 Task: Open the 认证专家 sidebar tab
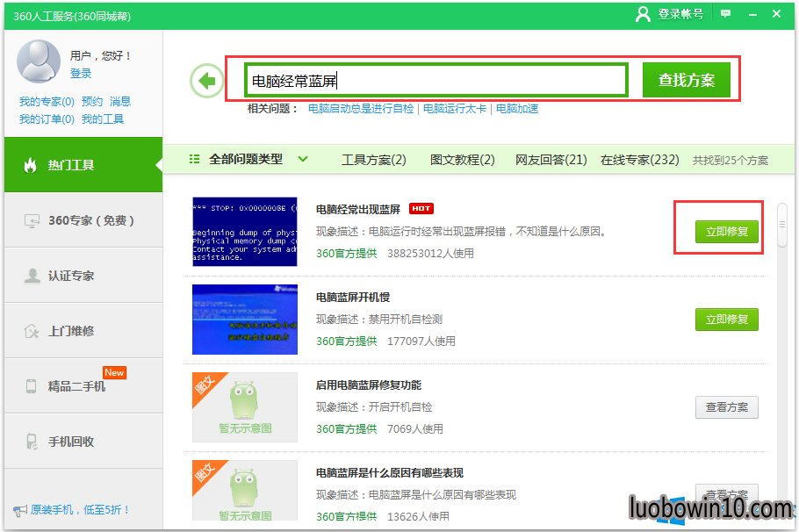83,276
